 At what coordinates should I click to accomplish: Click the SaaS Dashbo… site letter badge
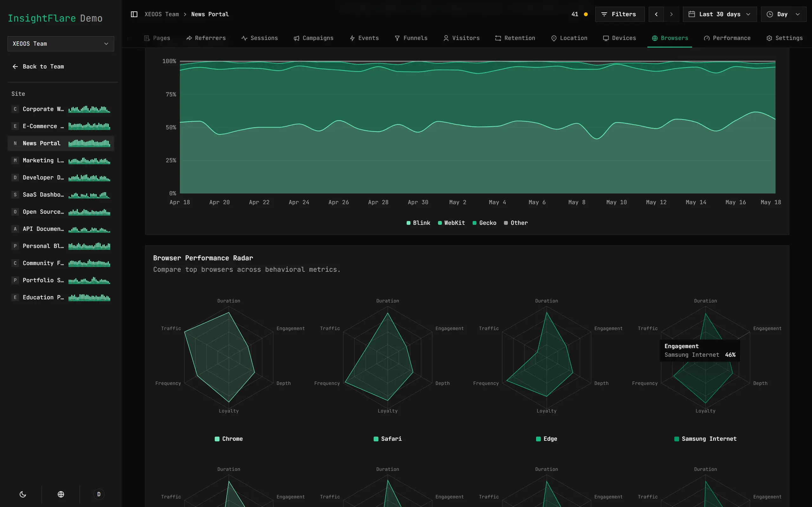(15, 194)
